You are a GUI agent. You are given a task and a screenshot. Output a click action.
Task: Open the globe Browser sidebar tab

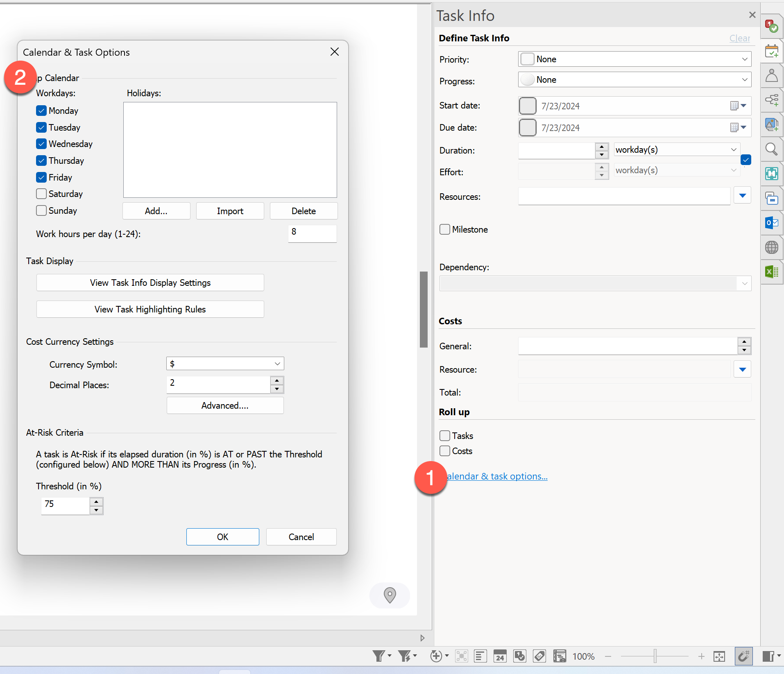(772, 247)
